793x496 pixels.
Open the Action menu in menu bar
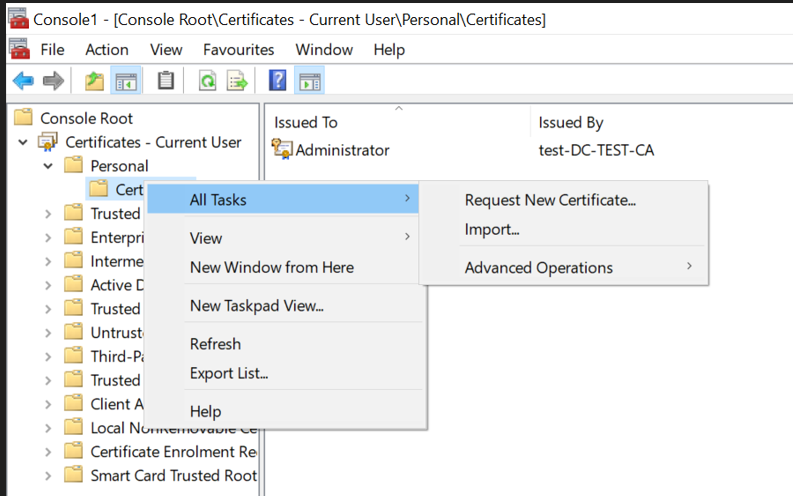coord(106,49)
